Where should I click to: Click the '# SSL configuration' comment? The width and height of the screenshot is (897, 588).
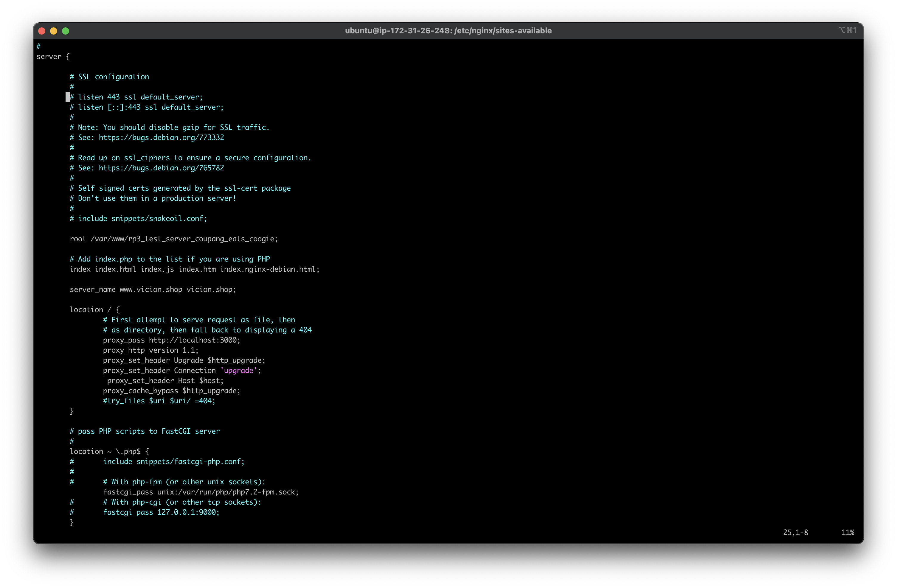coord(109,77)
